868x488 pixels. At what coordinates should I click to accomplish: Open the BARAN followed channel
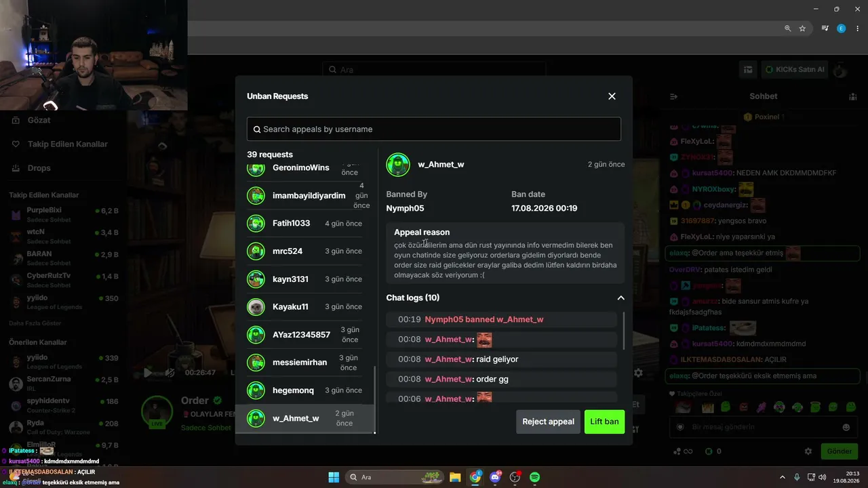click(x=64, y=258)
